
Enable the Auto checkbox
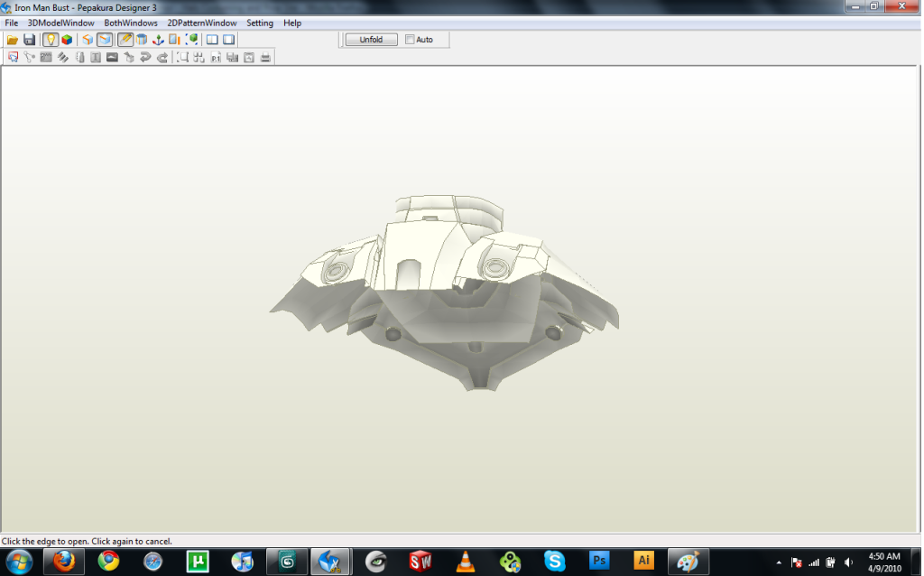tap(410, 40)
